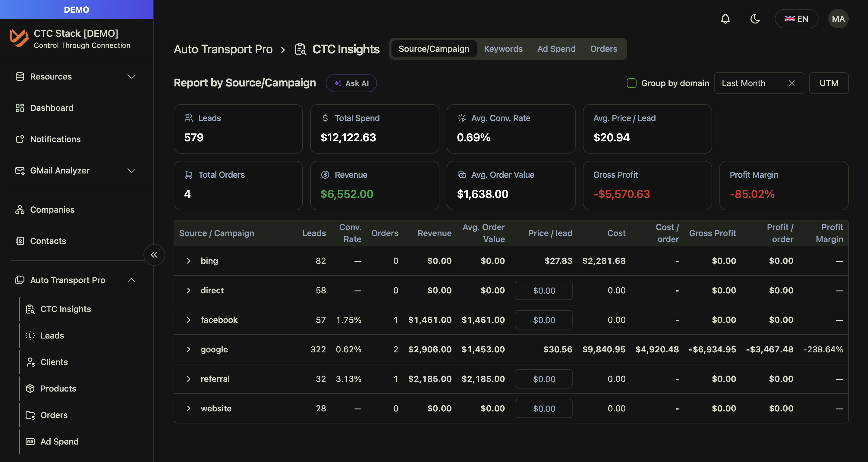Select CTC Insights under Auto Transport Pro
The width and height of the screenshot is (868, 462).
click(x=66, y=309)
